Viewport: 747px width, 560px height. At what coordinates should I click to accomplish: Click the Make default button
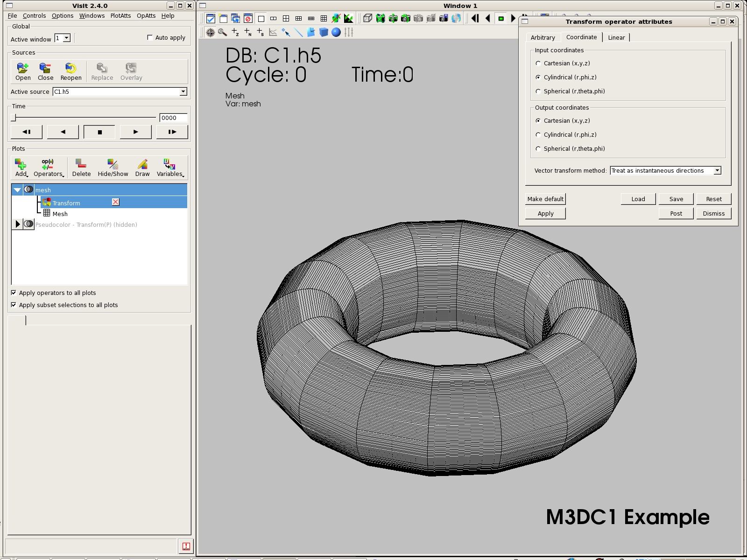pyautogui.click(x=545, y=199)
